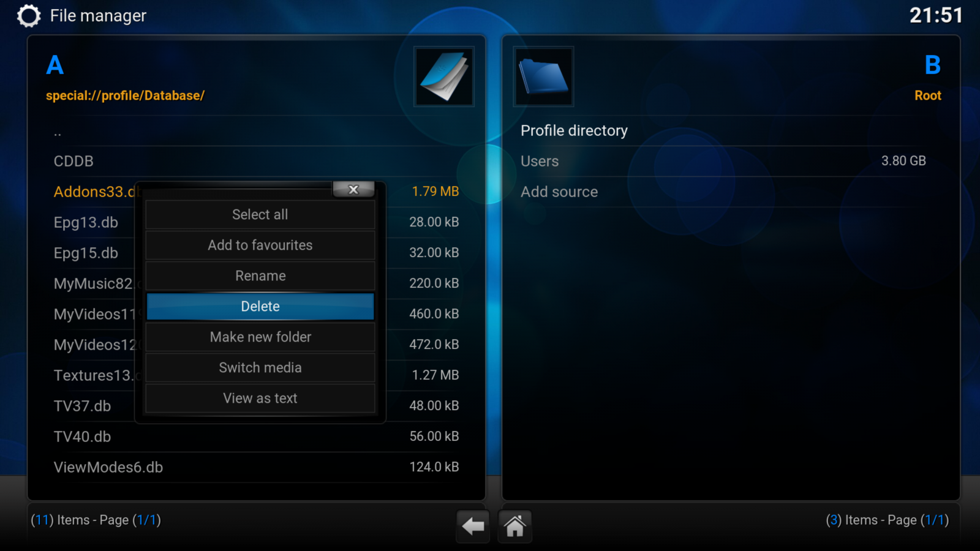980x551 pixels.
Task: Go up via the parent directory entry
Action: (58, 132)
